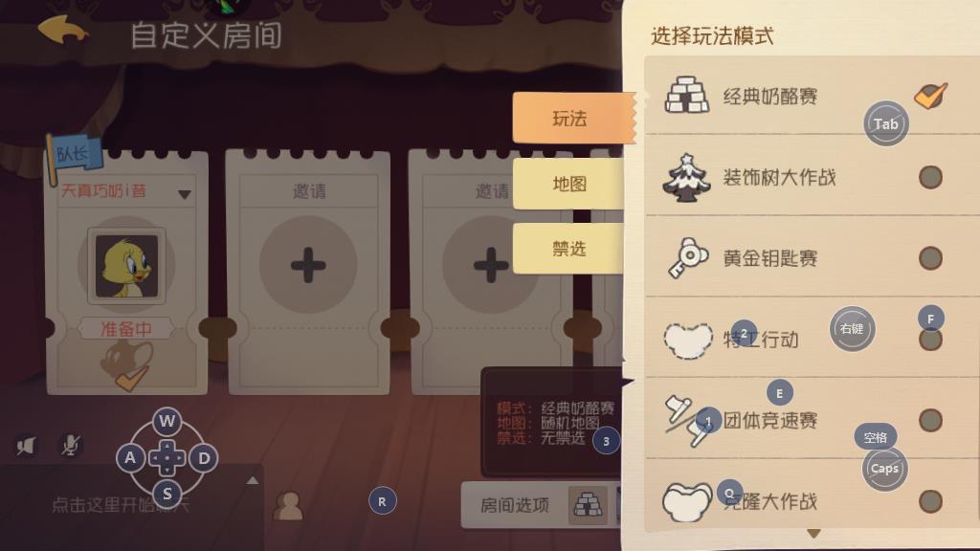Click the 邀请 plus button in second slot
The image size is (980, 551).
pyautogui.click(x=308, y=265)
